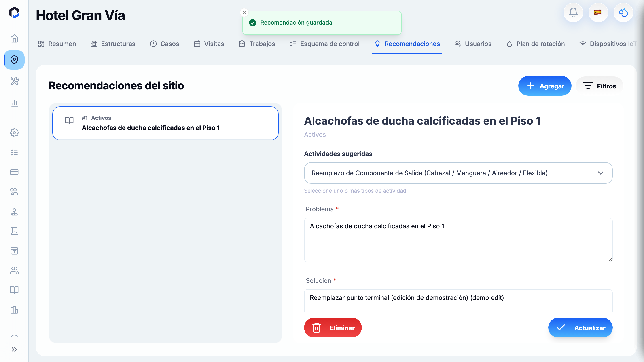Dismiss the Recomendación guardada toast
Viewport: 644px width, 362px height.
pyautogui.click(x=244, y=13)
